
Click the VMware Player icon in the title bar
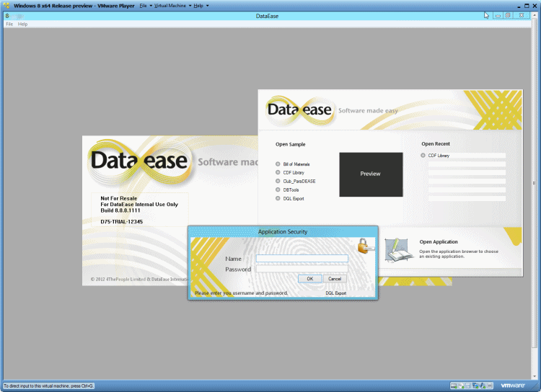pyautogui.click(x=6, y=6)
